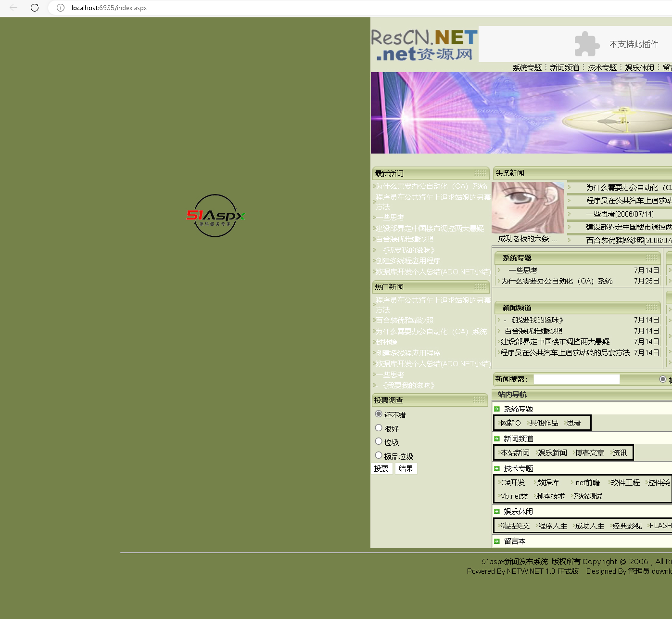Open the 其他作品 category link

(x=544, y=423)
